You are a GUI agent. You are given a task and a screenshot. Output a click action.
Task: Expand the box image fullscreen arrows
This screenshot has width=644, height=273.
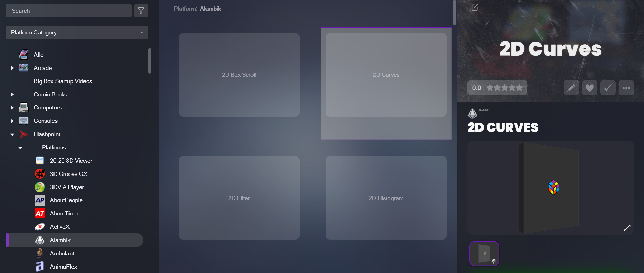627,228
